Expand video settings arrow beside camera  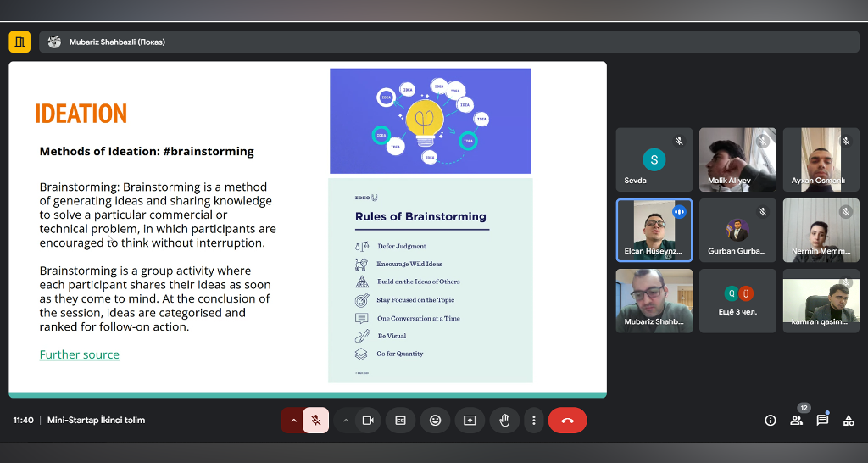point(346,420)
